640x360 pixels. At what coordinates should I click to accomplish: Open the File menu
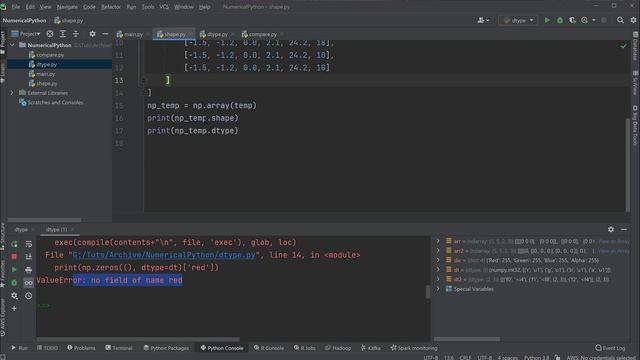click(16, 7)
